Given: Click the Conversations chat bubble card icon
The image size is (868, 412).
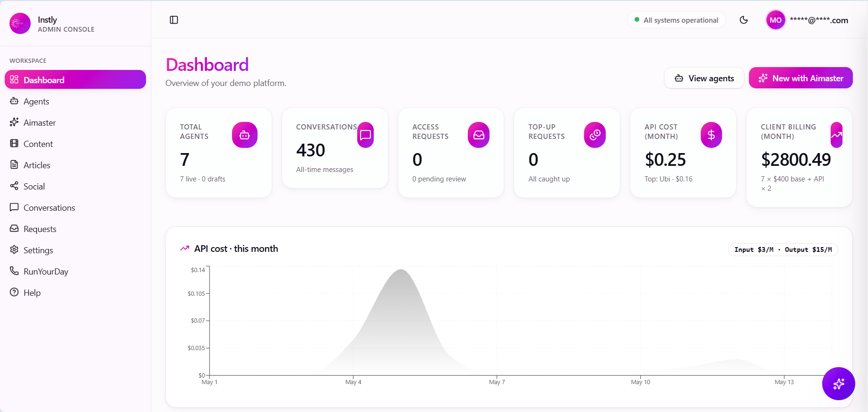Looking at the screenshot, I should (365, 135).
